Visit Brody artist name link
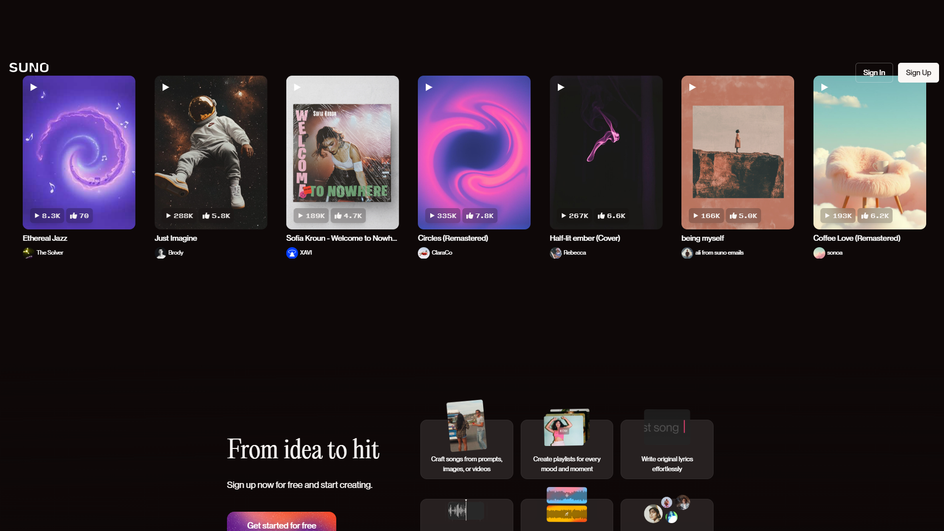 pyautogui.click(x=176, y=253)
